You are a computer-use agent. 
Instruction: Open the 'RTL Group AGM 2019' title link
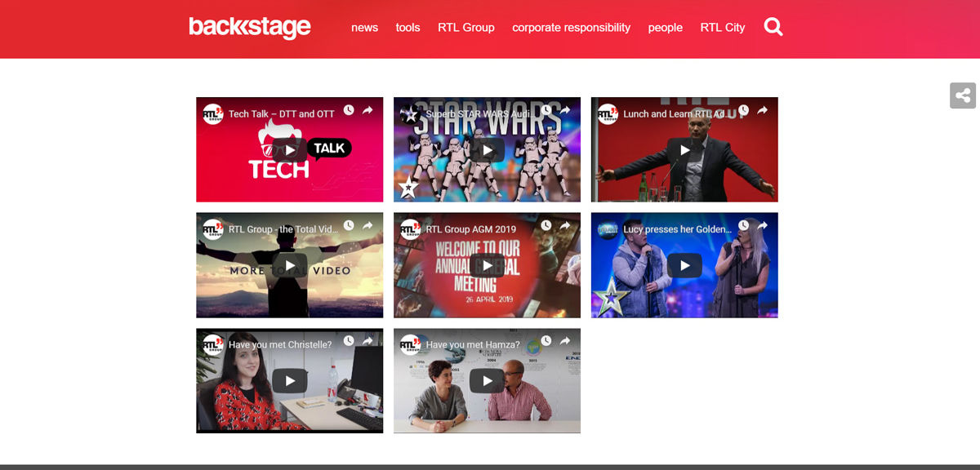tap(471, 229)
